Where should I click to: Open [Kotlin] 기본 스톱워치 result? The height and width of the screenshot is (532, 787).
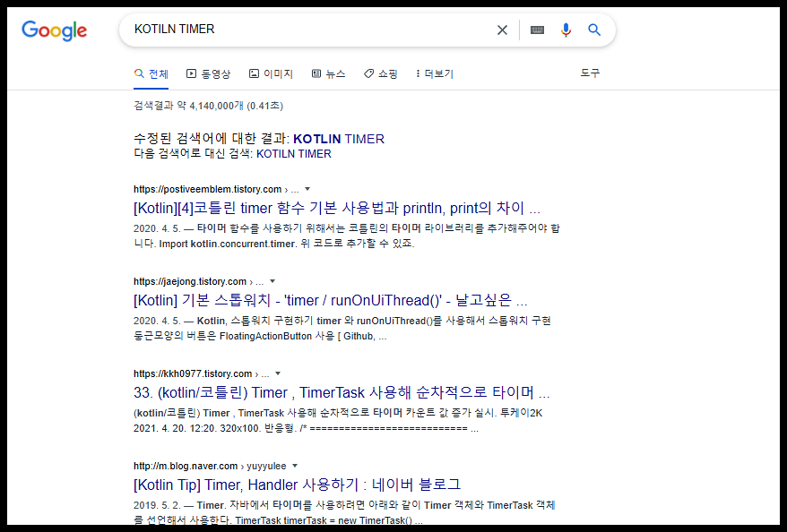[330, 300]
